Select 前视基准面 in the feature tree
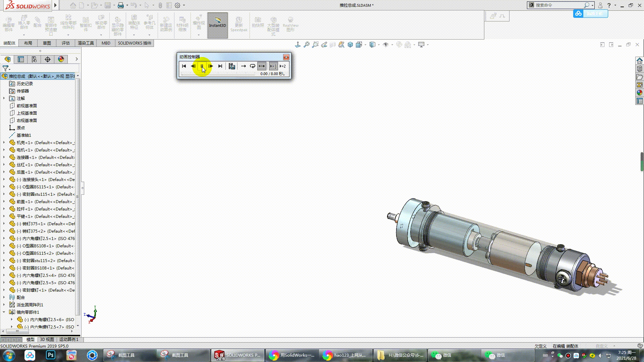644x362 pixels. 27,106
